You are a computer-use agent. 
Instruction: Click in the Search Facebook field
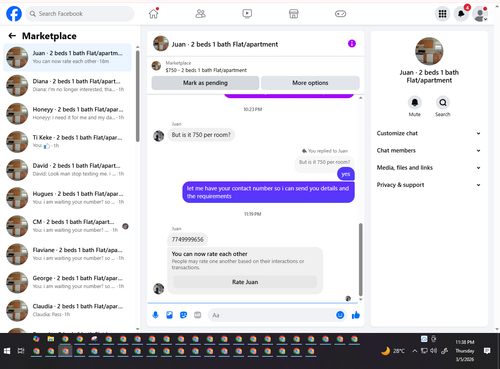(x=80, y=14)
